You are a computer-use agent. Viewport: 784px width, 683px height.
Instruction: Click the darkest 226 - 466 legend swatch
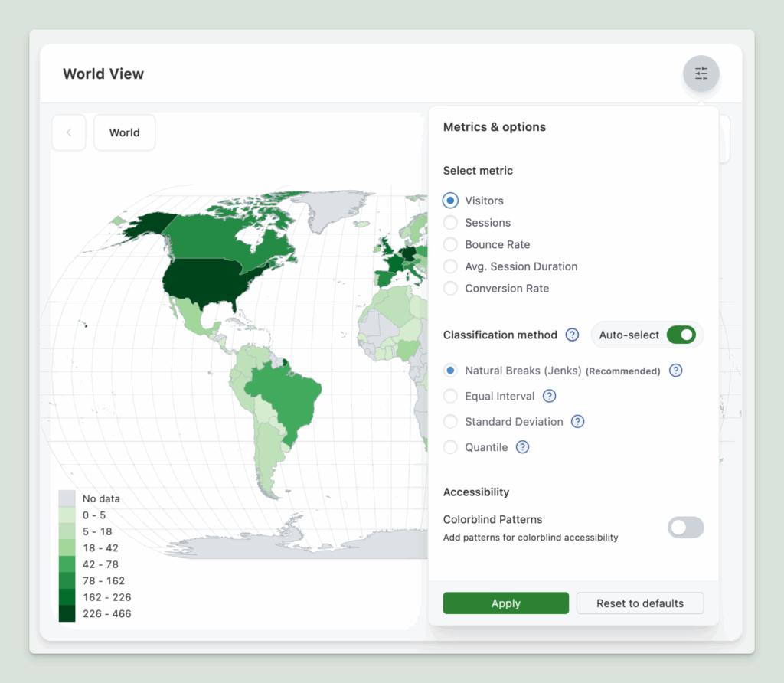[x=67, y=613]
